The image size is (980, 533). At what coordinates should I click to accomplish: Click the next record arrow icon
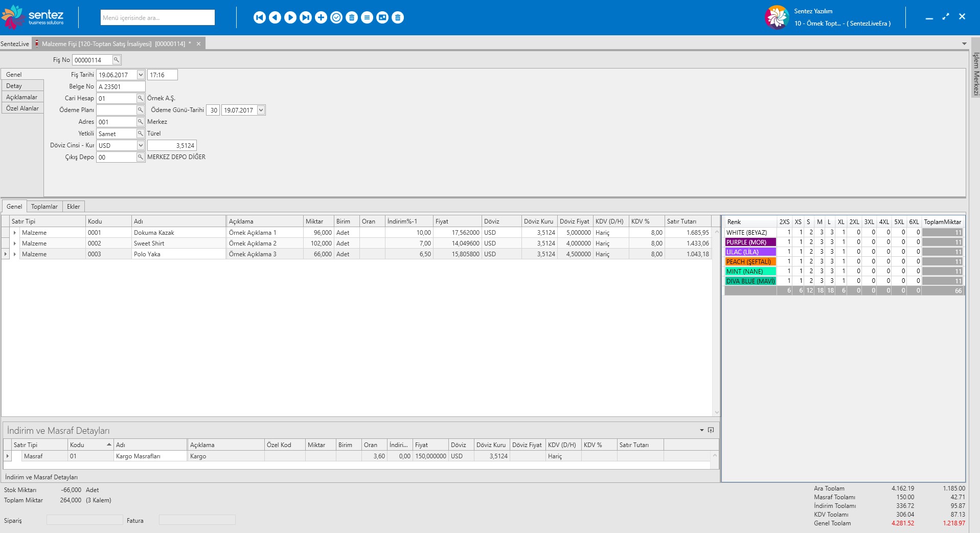click(290, 18)
